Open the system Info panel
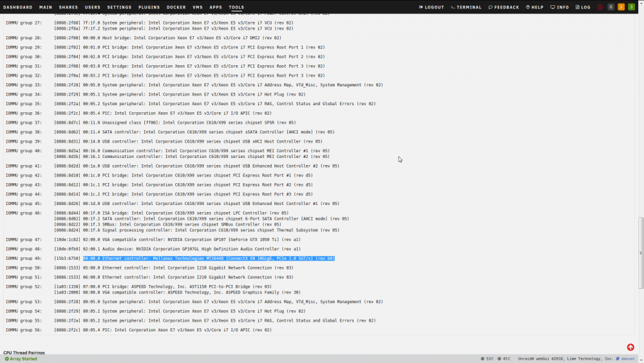Viewport: 644px width, 363px height. (x=560, y=7)
